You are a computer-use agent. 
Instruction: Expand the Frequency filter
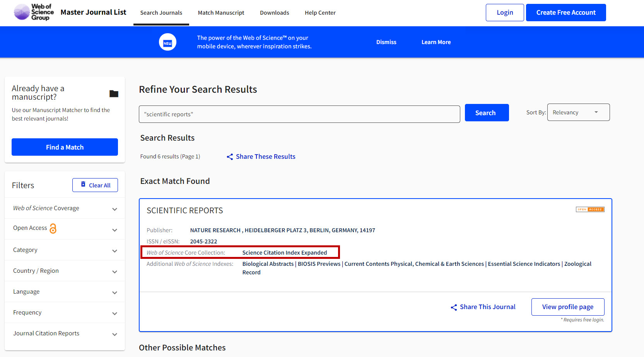(x=65, y=313)
